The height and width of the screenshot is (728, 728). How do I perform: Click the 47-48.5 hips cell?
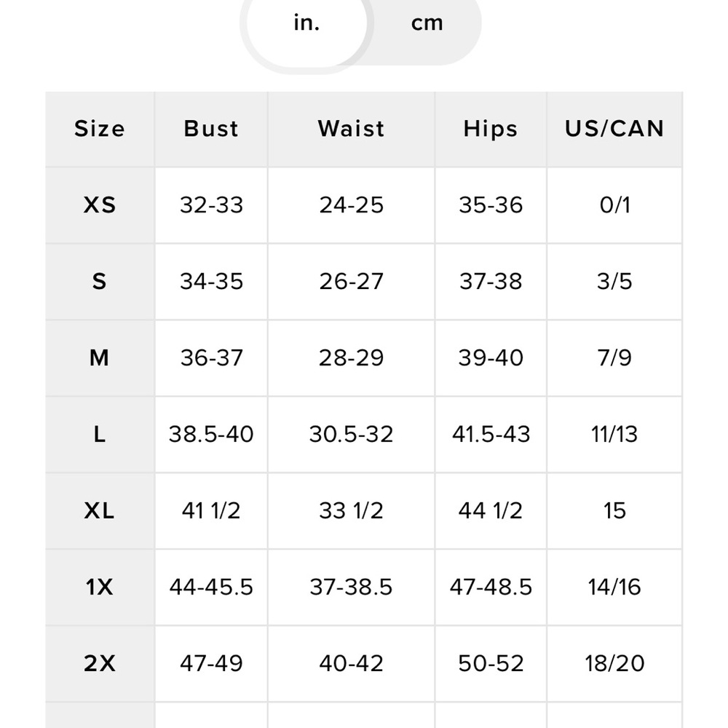[491, 587]
